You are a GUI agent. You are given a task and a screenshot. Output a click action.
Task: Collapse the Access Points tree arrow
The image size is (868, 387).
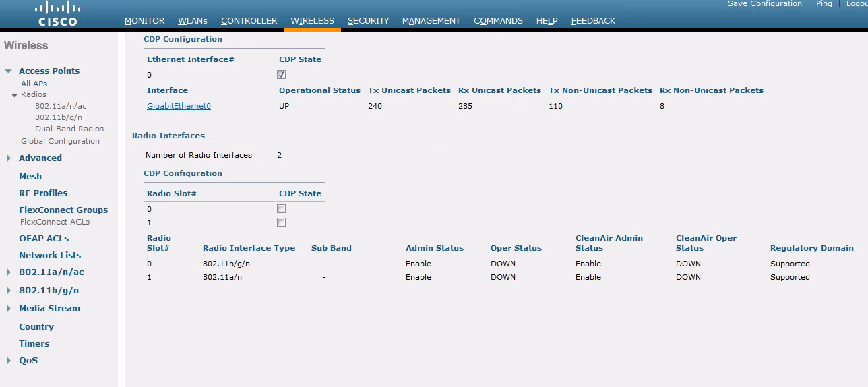8,71
